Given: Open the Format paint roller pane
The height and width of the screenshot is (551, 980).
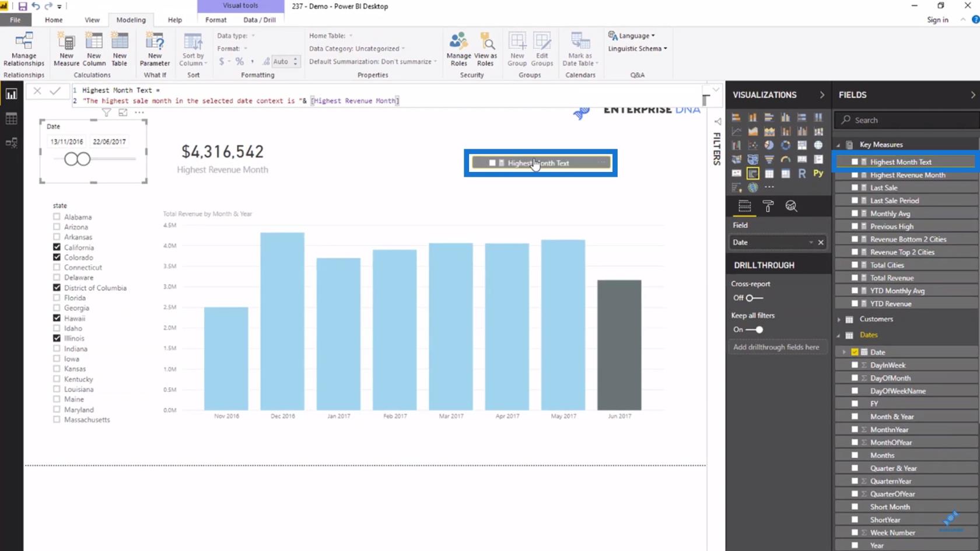Looking at the screenshot, I should click(768, 206).
